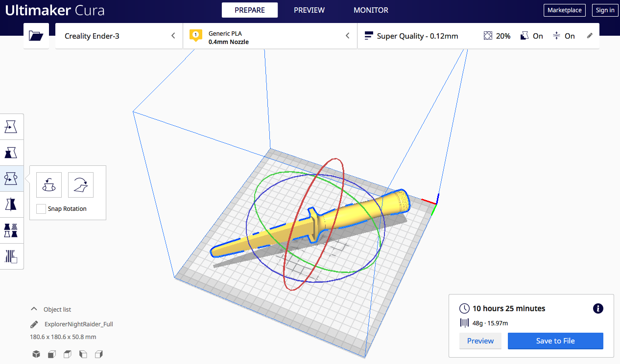Switch to the PREVIEW stage tab
Image resolution: width=620 pixels, height=364 pixels.
click(309, 10)
